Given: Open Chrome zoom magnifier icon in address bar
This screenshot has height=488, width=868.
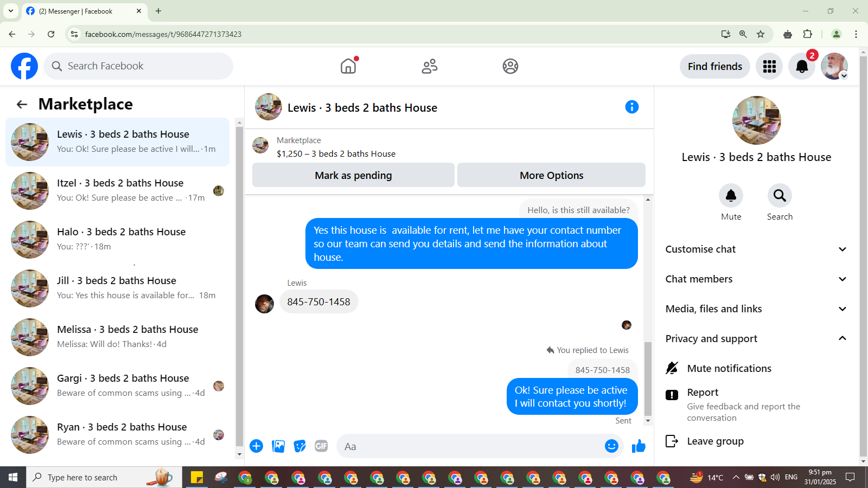Looking at the screenshot, I should coord(743,34).
